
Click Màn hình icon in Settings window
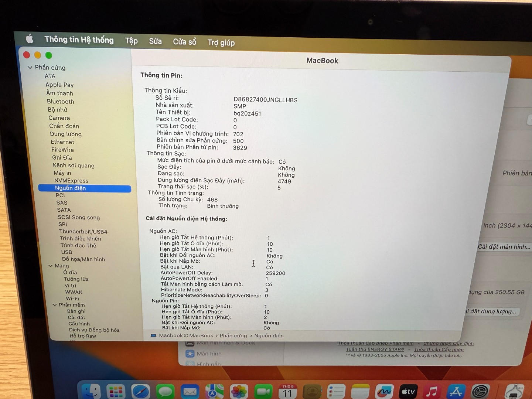(190, 354)
